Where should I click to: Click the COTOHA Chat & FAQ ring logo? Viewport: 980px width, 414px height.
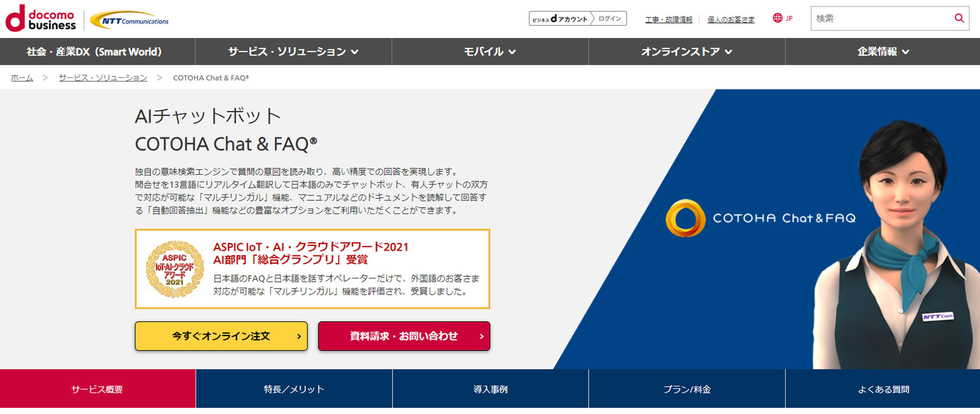[x=685, y=218]
